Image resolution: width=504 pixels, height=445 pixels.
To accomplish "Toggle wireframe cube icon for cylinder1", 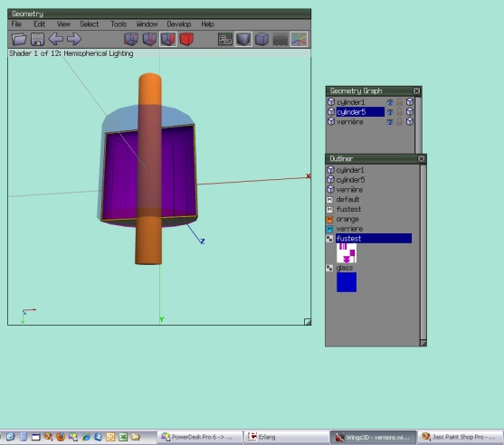I will pos(410,102).
